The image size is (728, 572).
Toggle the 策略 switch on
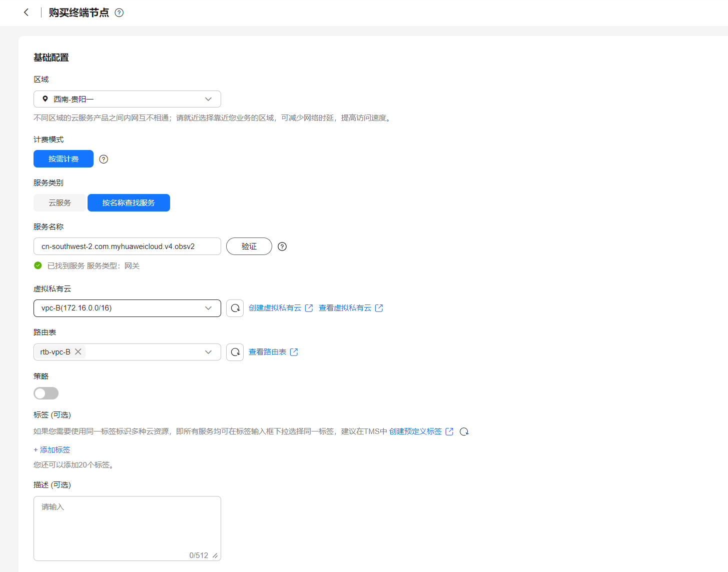coord(46,393)
